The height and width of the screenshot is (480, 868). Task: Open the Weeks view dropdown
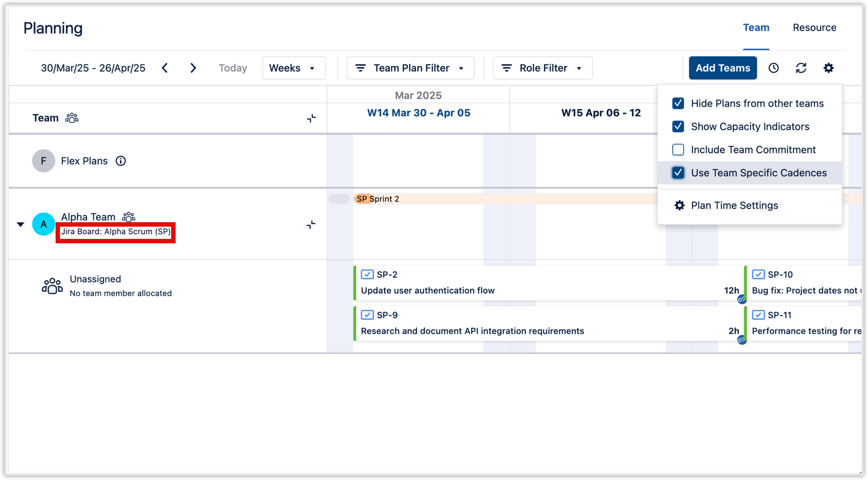pyautogui.click(x=294, y=68)
